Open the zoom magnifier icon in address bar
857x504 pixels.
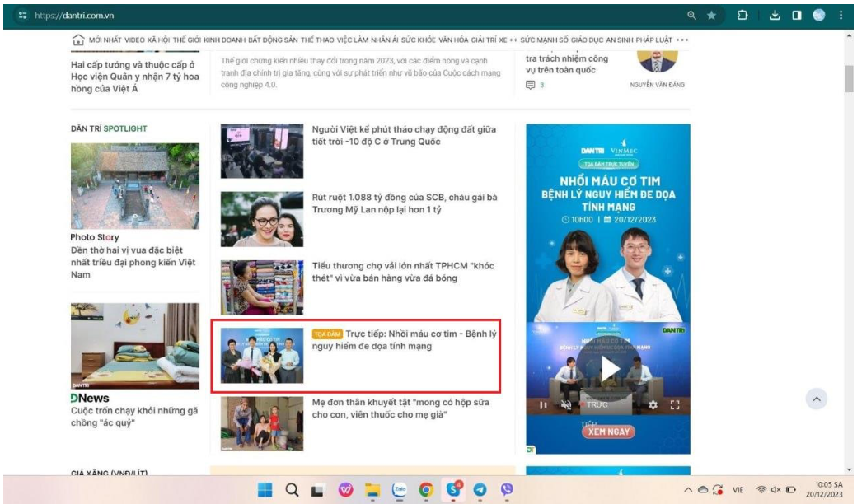(691, 16)
